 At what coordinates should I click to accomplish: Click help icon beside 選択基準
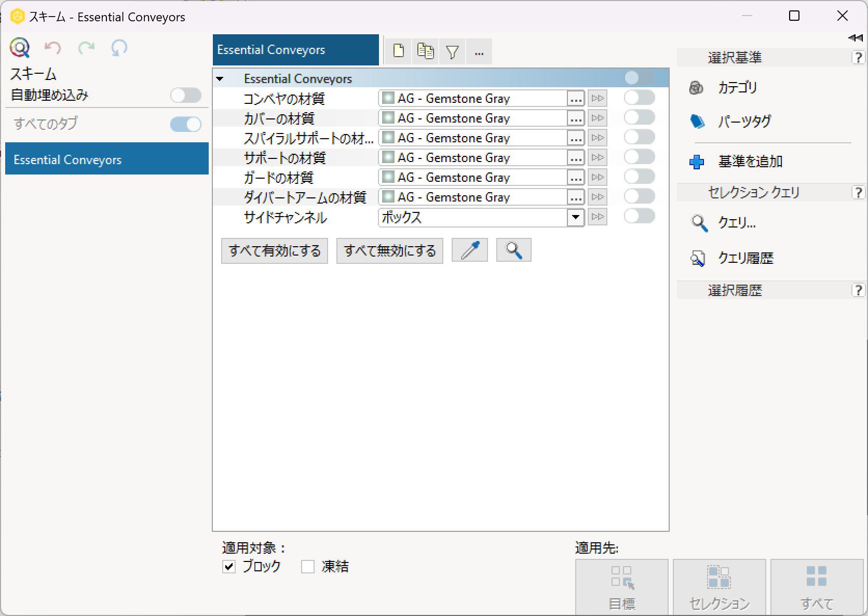pos(858,57)
